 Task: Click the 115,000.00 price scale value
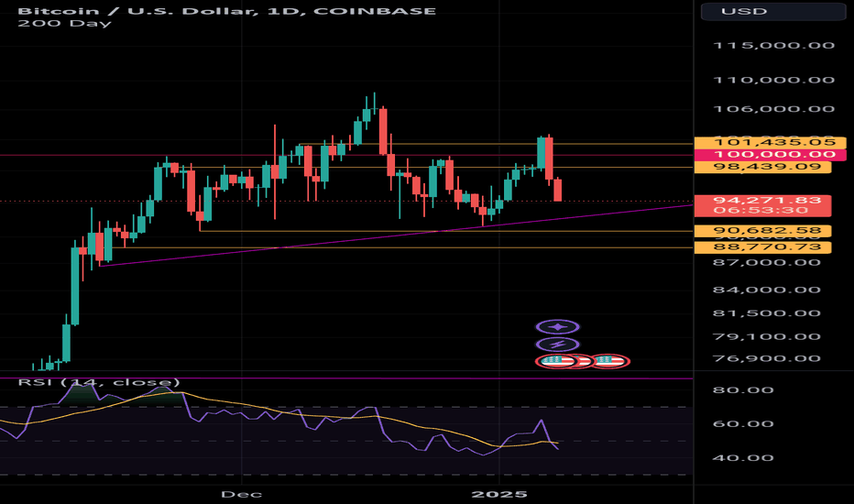click(x=773, y=46)
